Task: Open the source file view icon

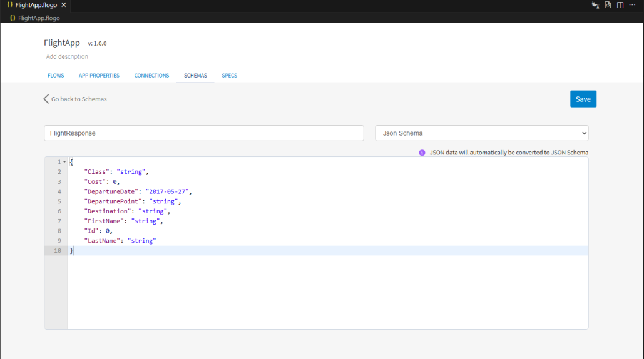Action: (x=608, y=5)
